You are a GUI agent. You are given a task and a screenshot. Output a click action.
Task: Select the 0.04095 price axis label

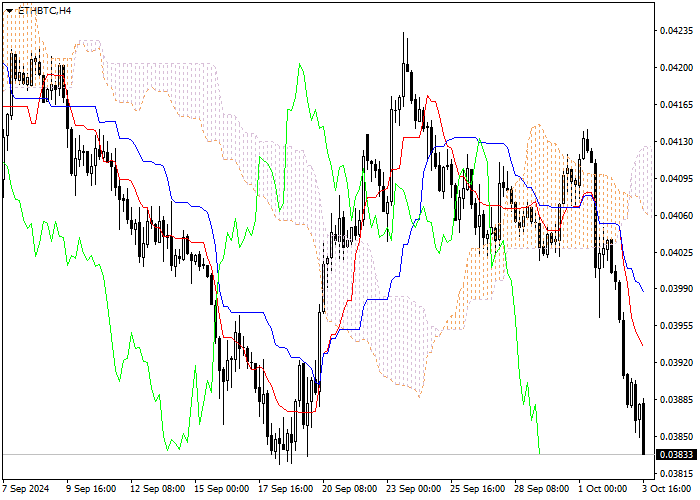677,178
